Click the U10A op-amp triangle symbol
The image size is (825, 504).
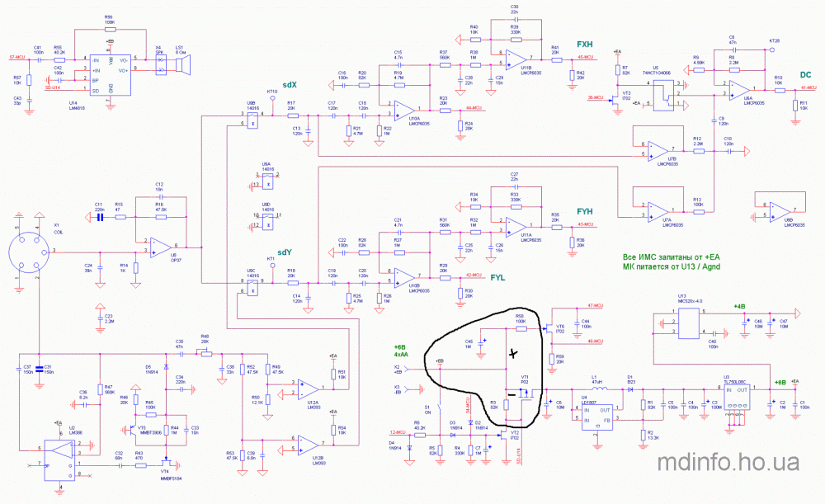[x=404, y=109]
